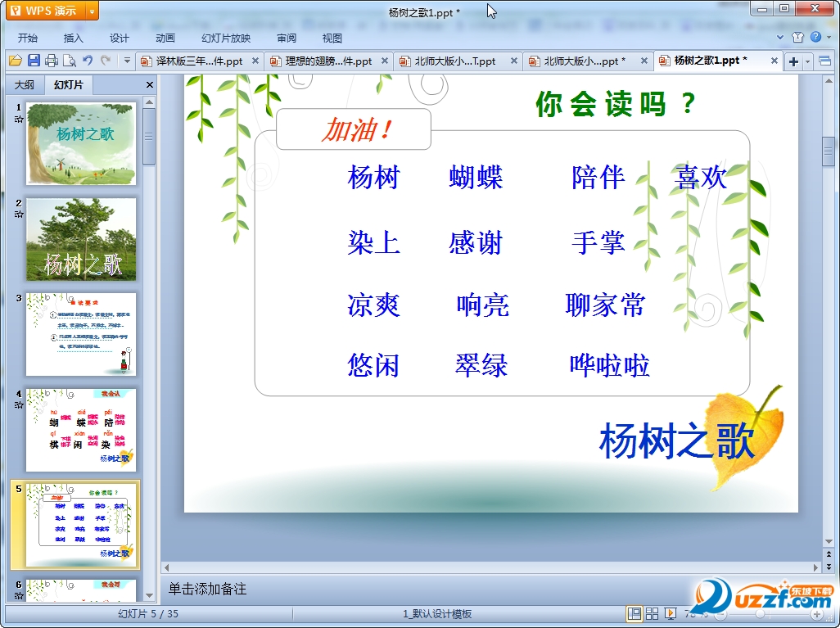Click the zoom slider handle
The height and width of the screenshot is (628, 840).
pyautogui.click(x=760, y=615)
